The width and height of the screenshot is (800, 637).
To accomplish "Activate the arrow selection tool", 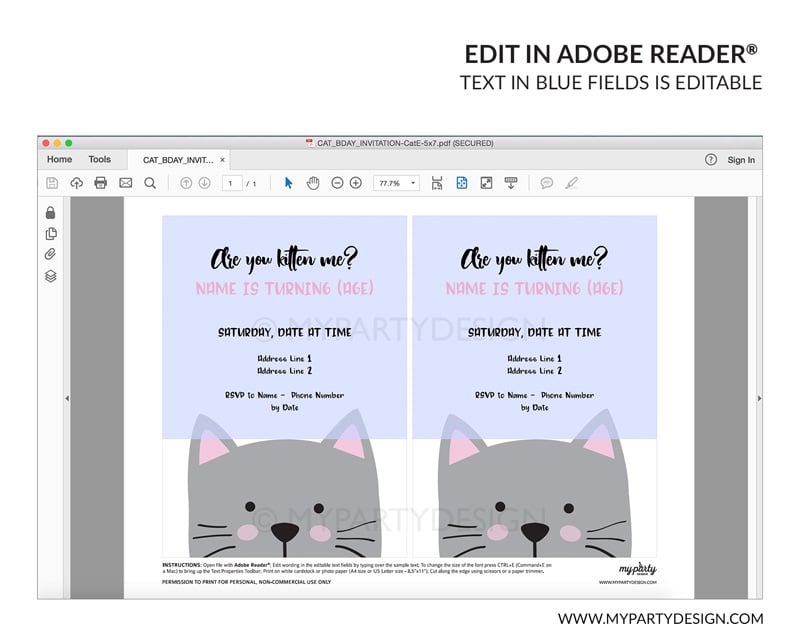I will pyautogui.click(x=289, y=183).
